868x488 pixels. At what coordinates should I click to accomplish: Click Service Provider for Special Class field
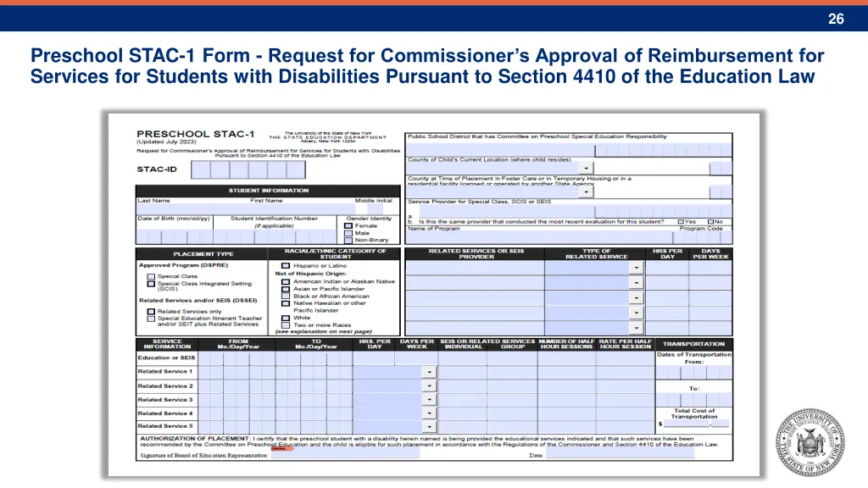(507, 211)
